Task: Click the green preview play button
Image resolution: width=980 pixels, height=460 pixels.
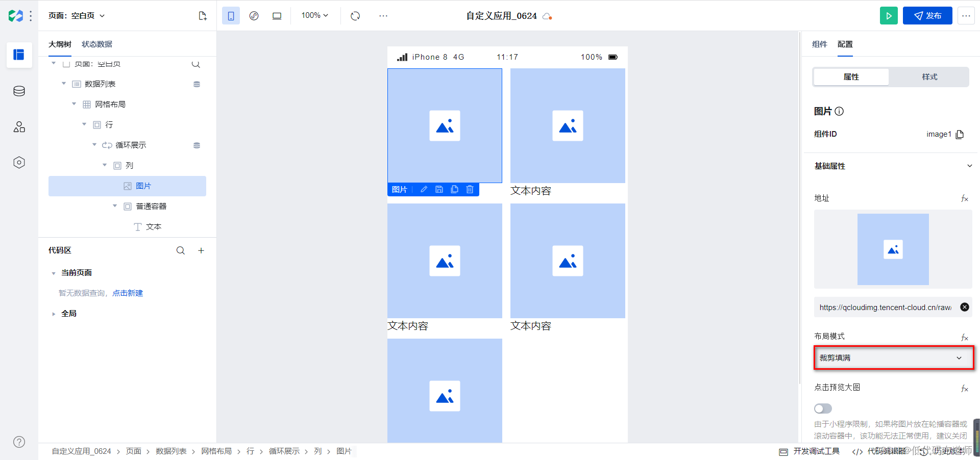Action: pyautogui.click(x=889, y=16)
